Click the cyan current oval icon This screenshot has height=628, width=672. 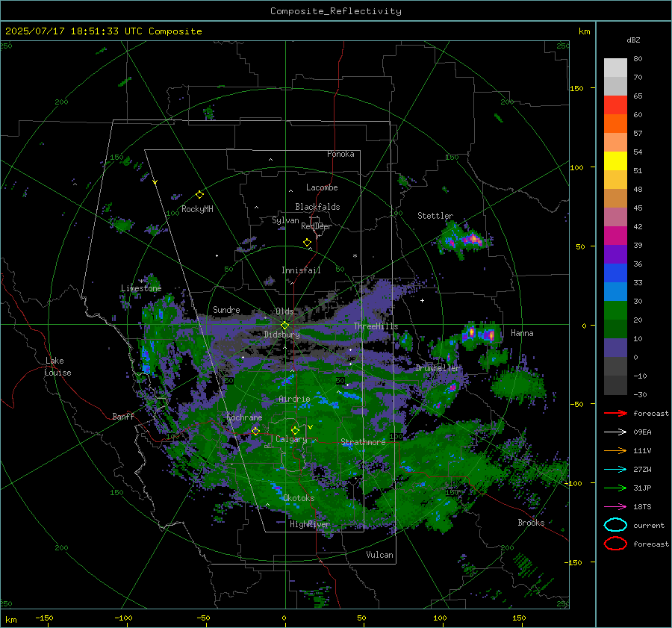[615, 525]
